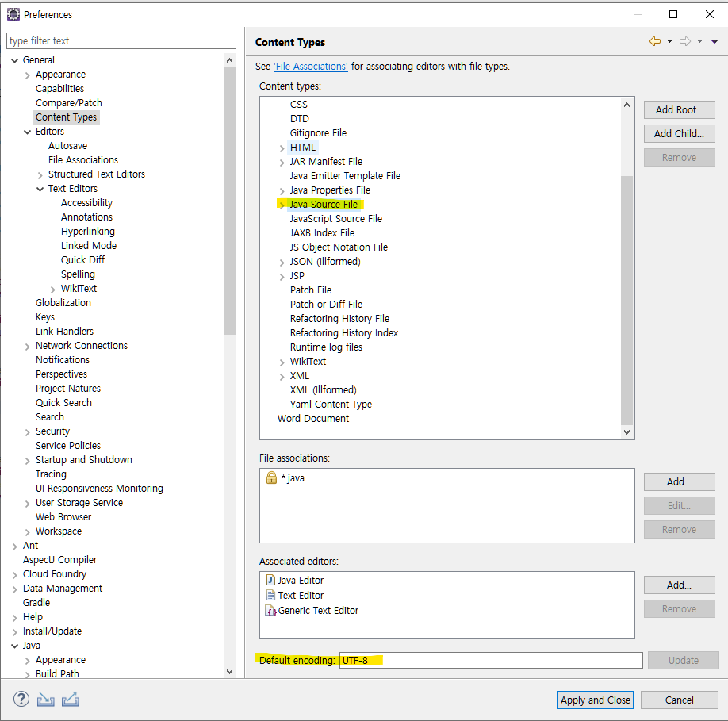Click the back navigation arrow icon
The height and width of the screenshot is (721, 728).
[x=654, y=41]
